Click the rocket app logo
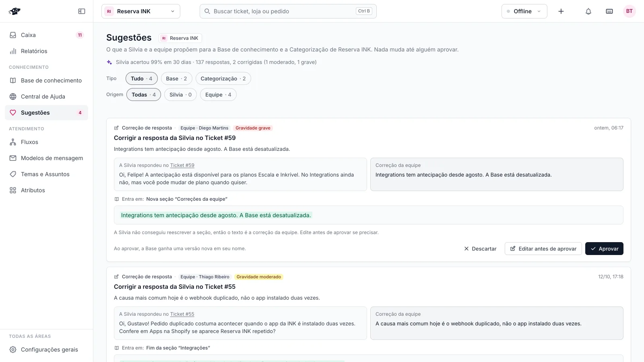The height and width of the screenshot is (362, 644). pyautogui.click(x=14, y=11)
